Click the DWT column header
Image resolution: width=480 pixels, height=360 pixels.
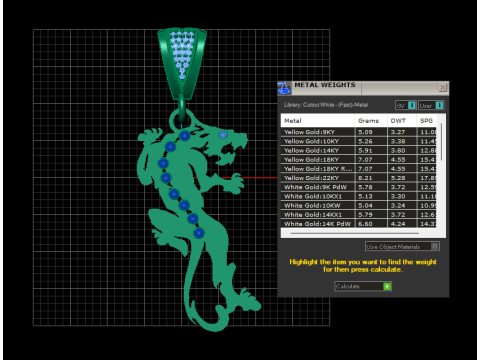[x=402, y=121]
